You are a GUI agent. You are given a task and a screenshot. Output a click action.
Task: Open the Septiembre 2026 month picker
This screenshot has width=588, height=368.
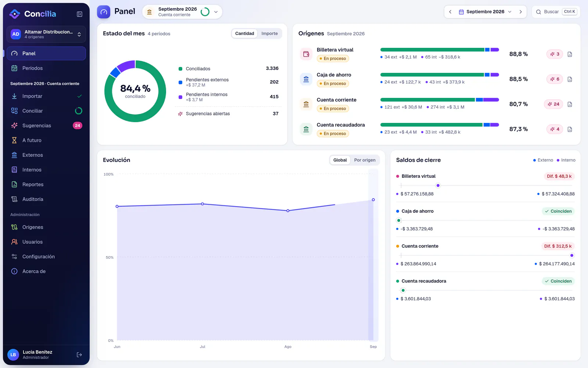click(x=485, y=12)
